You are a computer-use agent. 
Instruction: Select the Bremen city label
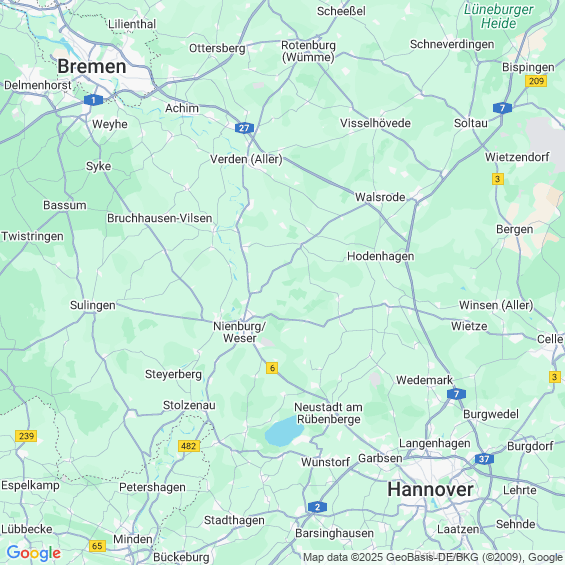click(92, 66)
